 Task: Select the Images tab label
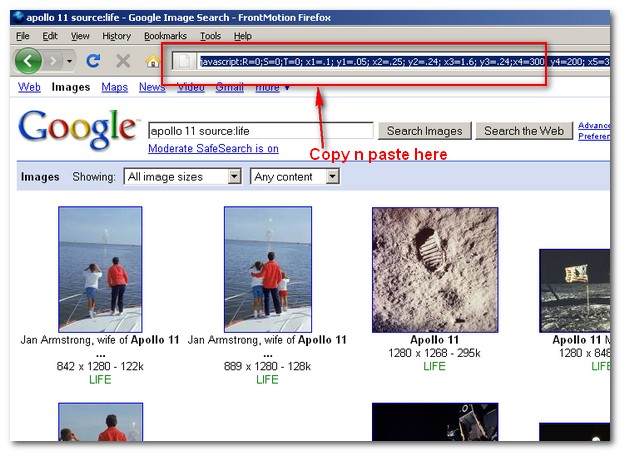point(71,87)
